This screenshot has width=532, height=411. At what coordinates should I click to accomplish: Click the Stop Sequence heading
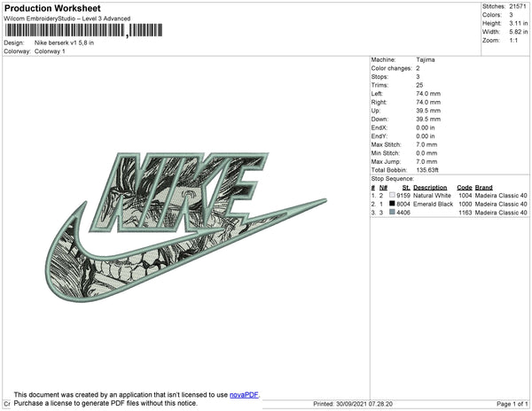pyautogui.click(x=392, y=179)
